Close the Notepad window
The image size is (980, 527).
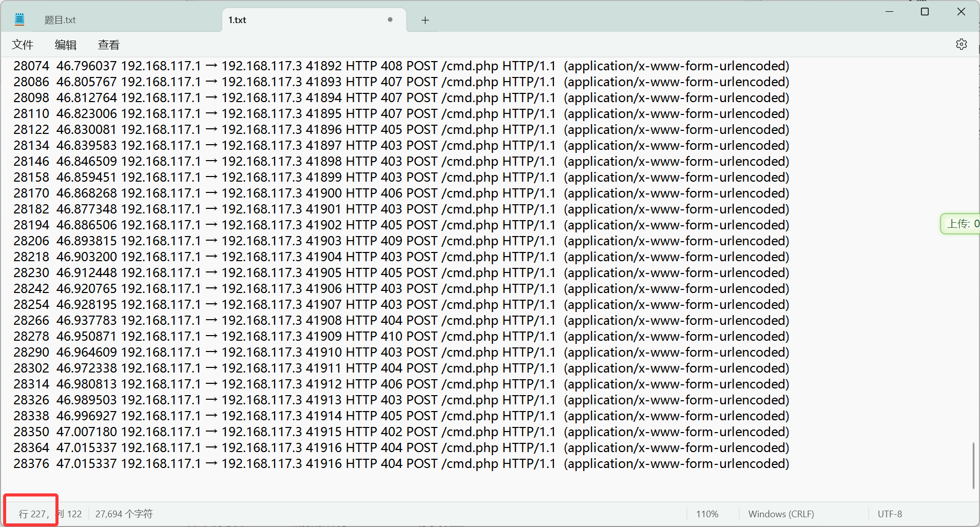(961, 12)
